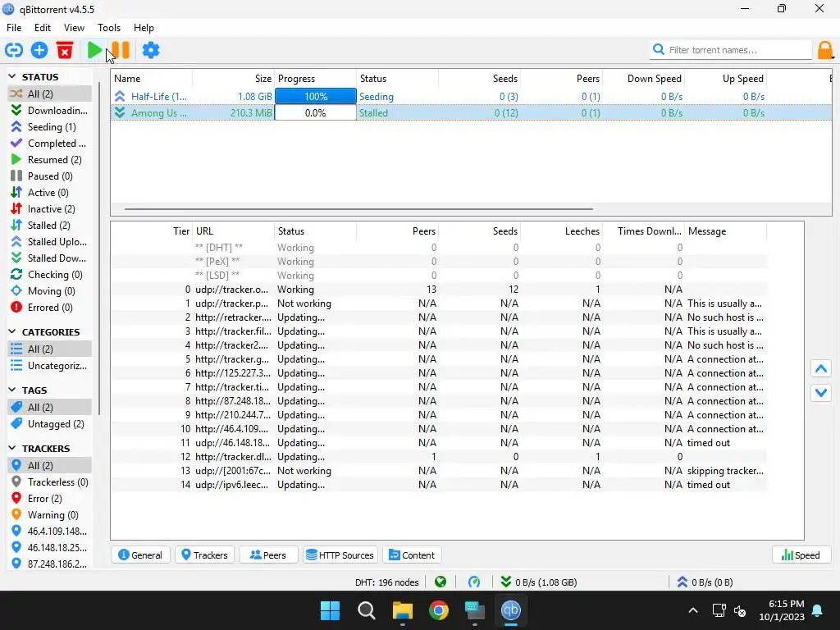The height and width of the screenshot is (630, 840).
Task: Select the Stalled (2) status filter
Action: pyautogui.click(x=50, y=226)
